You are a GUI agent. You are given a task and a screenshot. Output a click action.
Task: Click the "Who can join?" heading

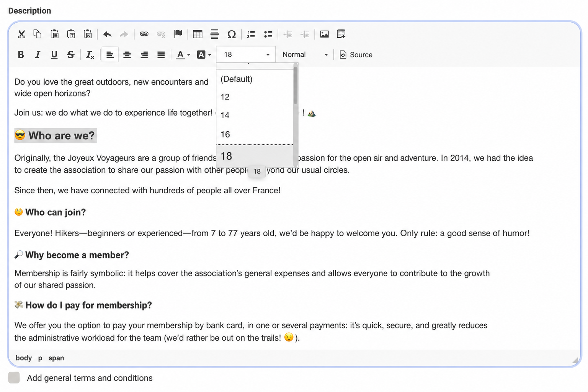[x=50, y=212]
